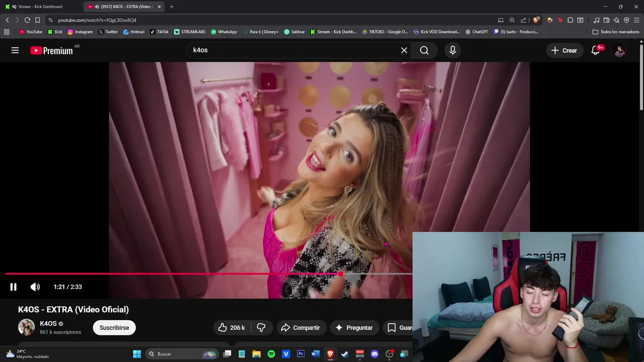Open the Brave Wallet icon
Image resolution: width=644 pixels, height=362 pixels.
606,20
